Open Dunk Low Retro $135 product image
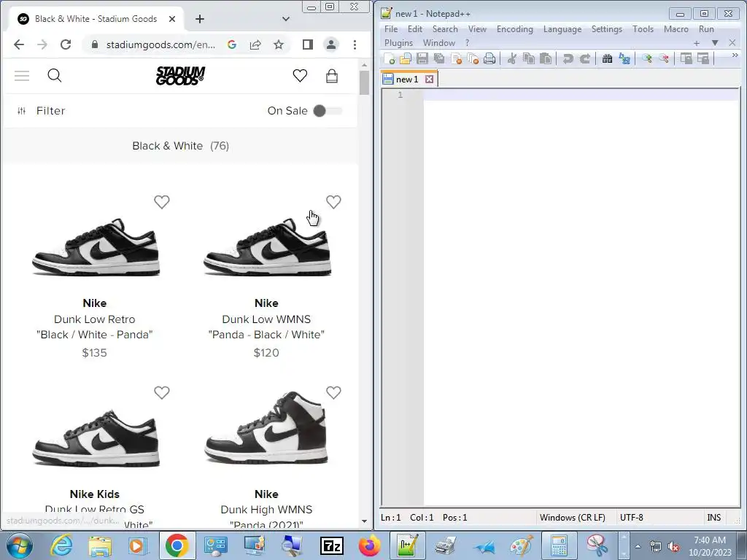Viewport: 747px width, 560px height. 96,246
